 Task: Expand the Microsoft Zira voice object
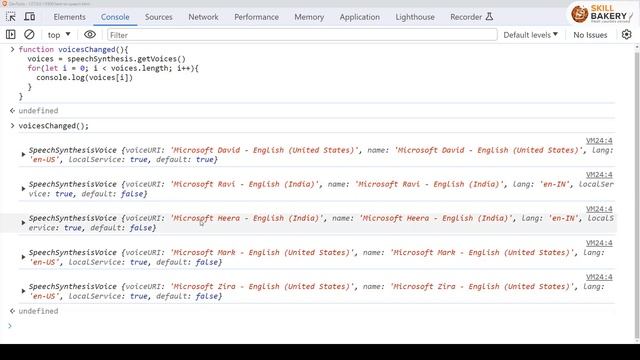coord(23,291)
